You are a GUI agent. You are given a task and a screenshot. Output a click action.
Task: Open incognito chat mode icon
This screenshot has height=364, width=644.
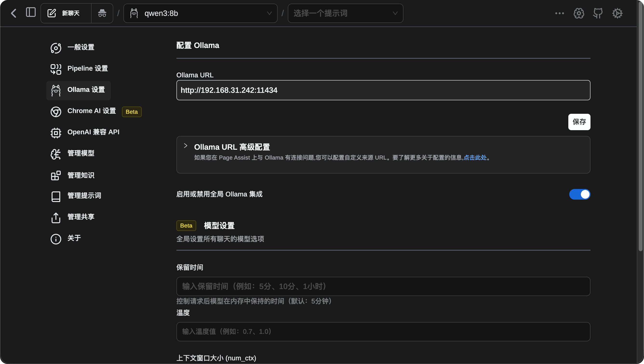click(x=102, y=13)
